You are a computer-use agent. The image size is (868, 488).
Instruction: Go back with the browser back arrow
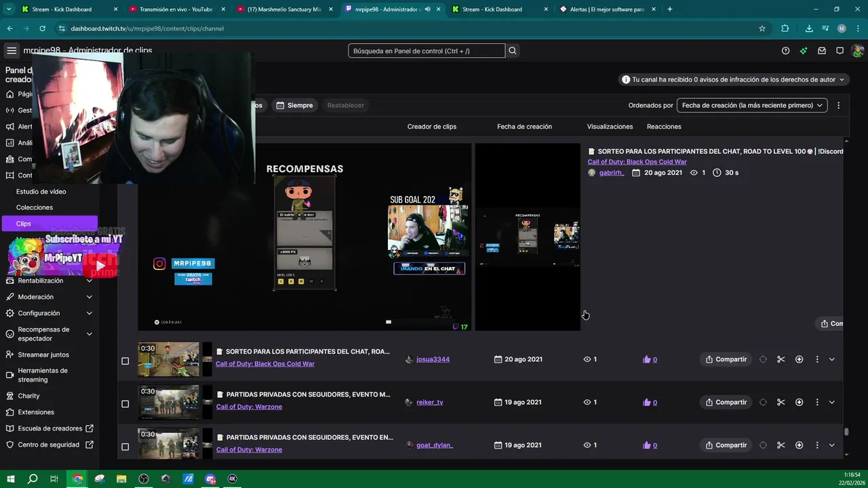click(9, 28)
